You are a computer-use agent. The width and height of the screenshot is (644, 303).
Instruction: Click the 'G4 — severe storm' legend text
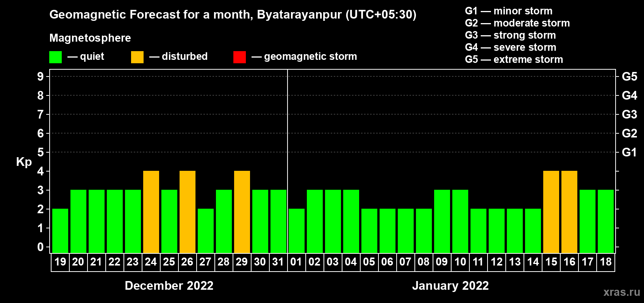click(511, 47)
